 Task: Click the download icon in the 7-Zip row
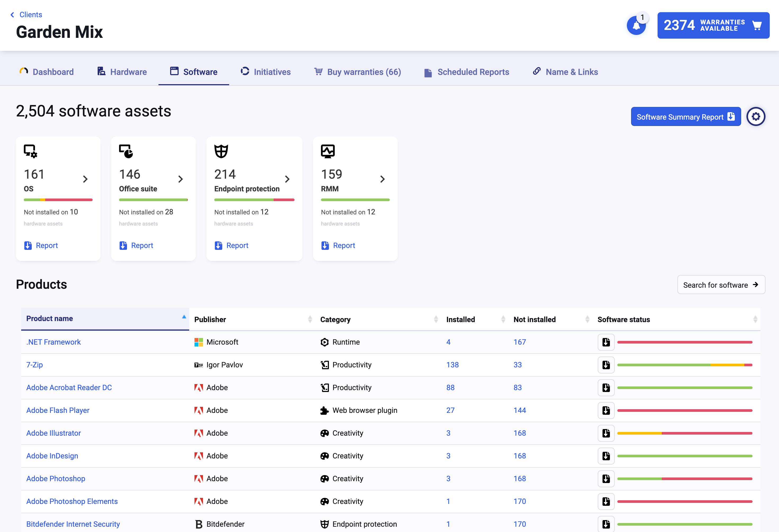click(606, 365)
